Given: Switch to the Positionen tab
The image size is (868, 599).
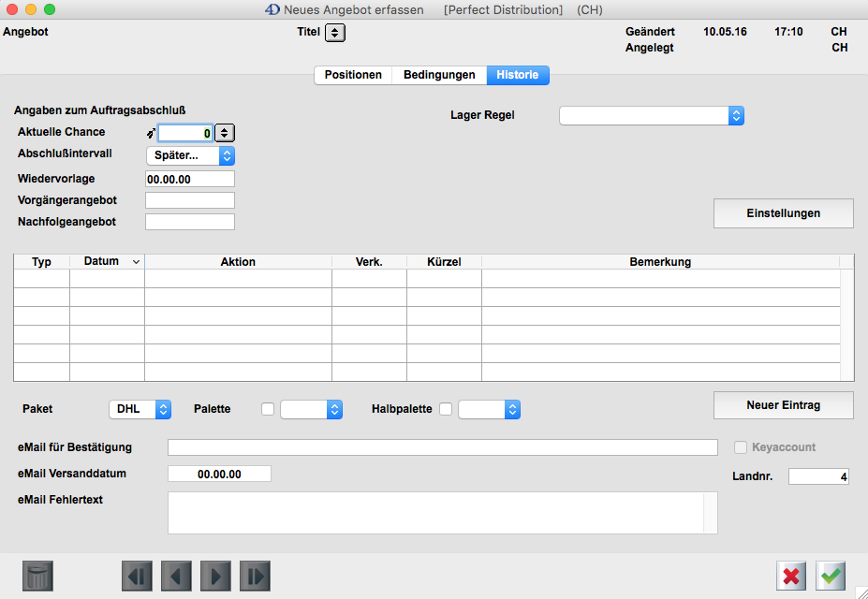Looking at the screenshot, I should tap(353, 75).
